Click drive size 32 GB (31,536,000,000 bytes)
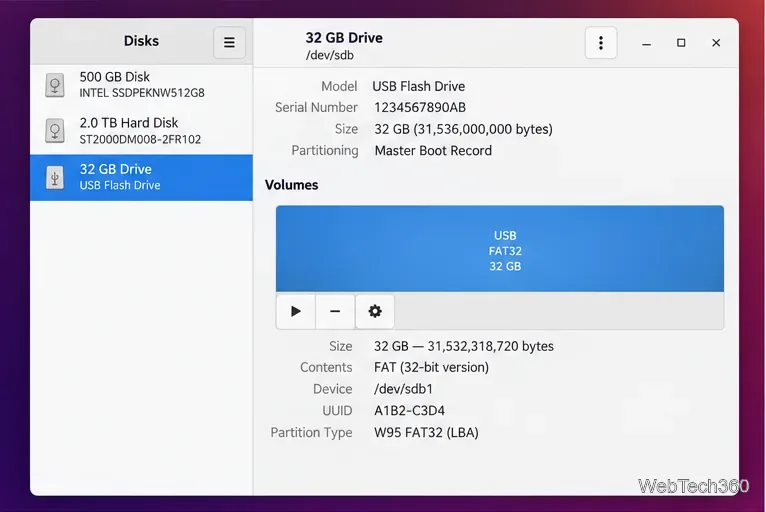The width and height of the screenshot is (766, 512). 464,129
